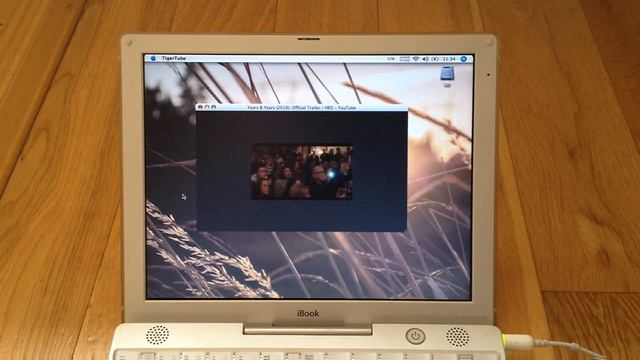
Task: Minimize the YouTube trailer window
Action: pyautogui.click(x=207, y=107)
